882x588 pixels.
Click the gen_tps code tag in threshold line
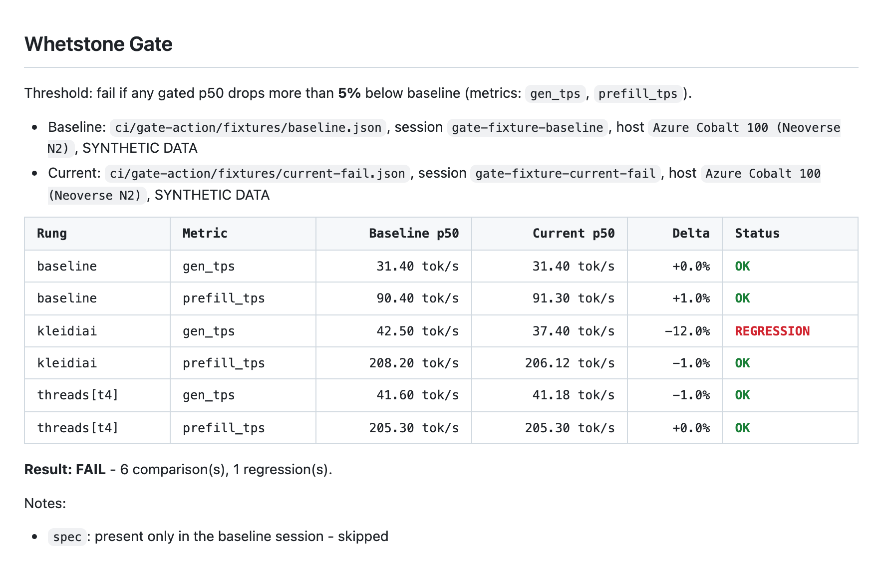tap(555, 93)
